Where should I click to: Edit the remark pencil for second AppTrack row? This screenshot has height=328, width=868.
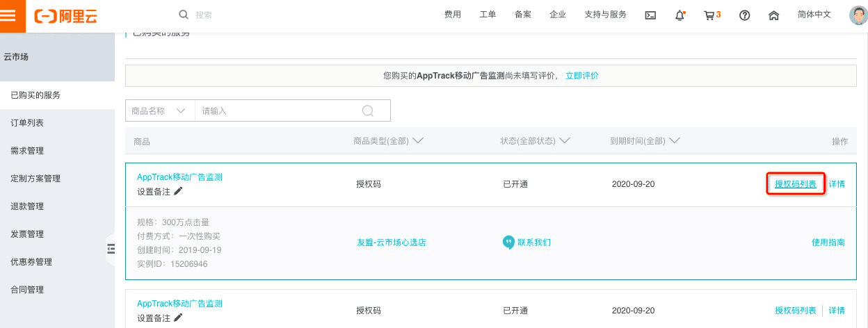tap(178, 318)
